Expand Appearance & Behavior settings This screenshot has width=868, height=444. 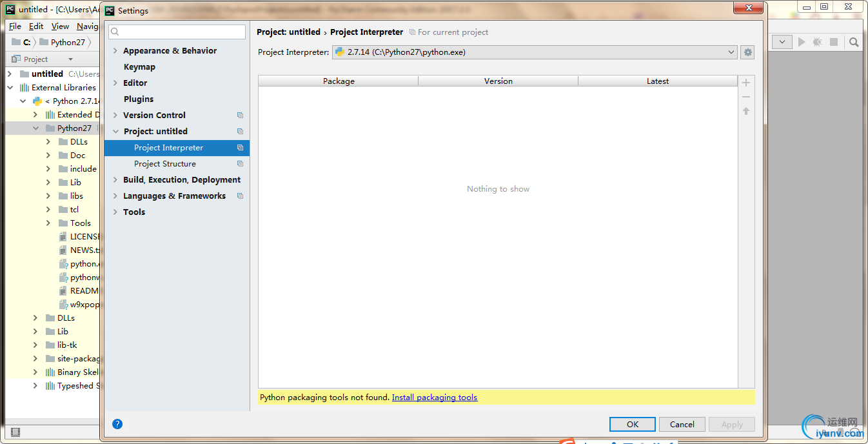tap(115, 51)
